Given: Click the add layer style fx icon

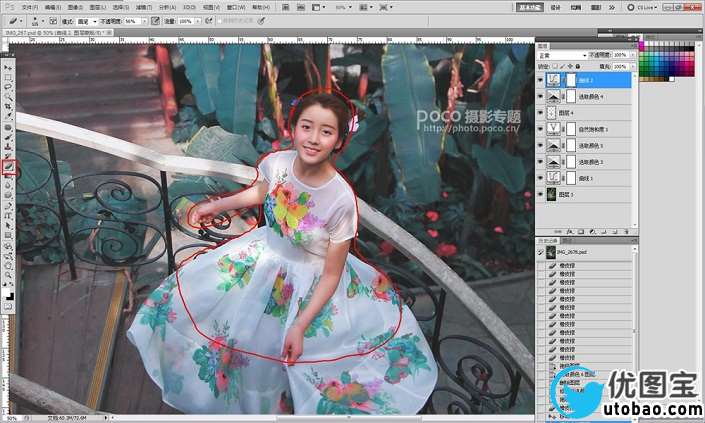Looking at the screenshot, I should tap(570, 232).
